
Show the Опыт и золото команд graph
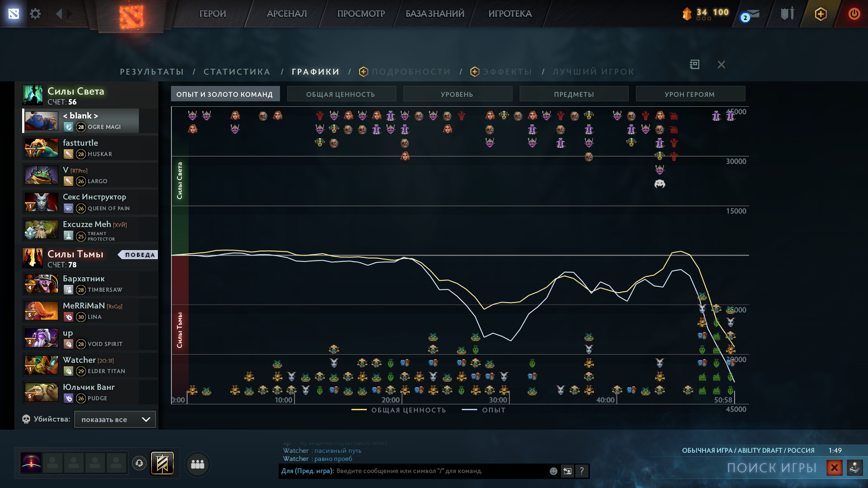point(225,94)
